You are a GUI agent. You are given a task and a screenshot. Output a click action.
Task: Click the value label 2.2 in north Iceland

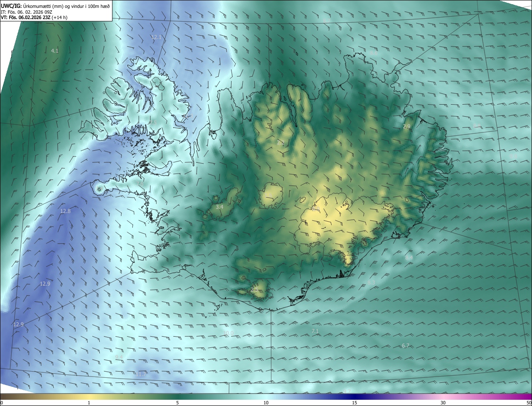281,142
